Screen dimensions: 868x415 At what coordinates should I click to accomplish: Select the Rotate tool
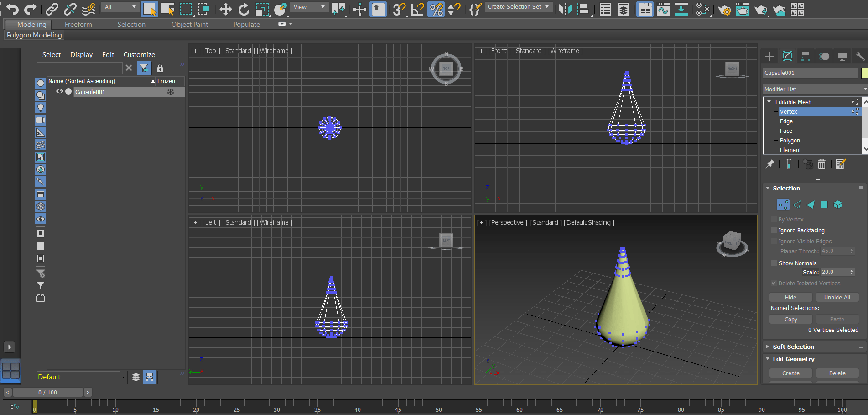244,9
